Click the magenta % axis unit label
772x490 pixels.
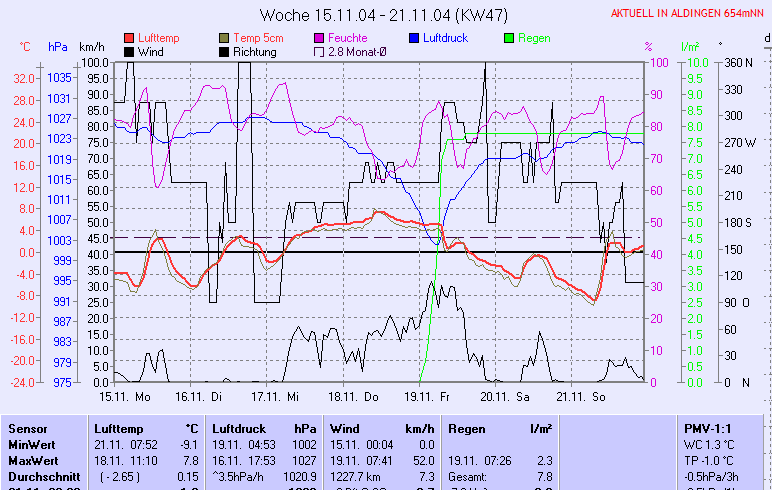pyautogui.click(x=648, y=46)
